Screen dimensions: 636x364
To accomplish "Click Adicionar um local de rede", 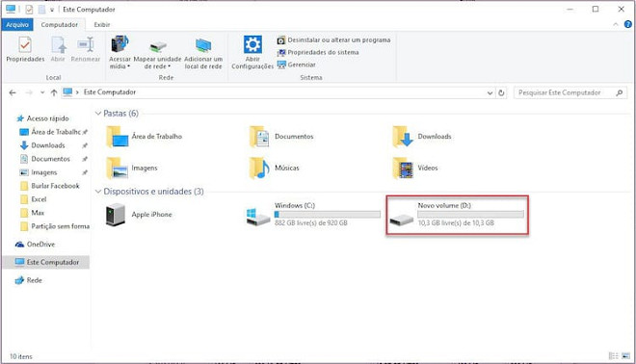I will click(x=203, y=52).
